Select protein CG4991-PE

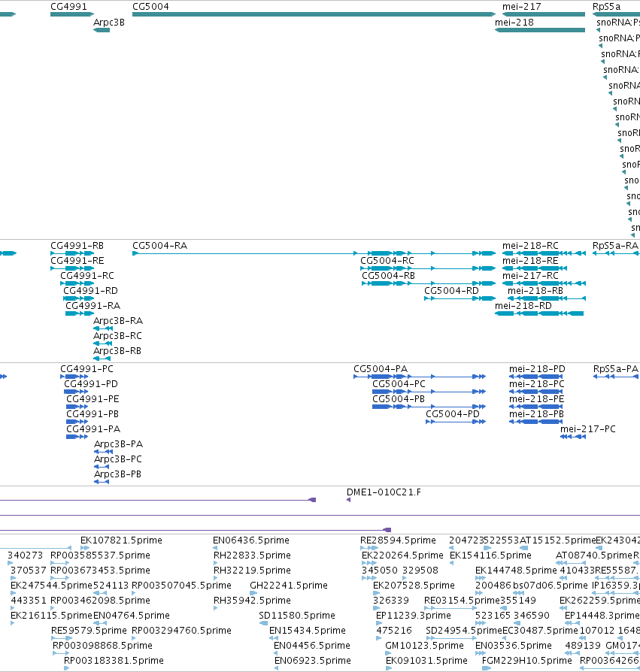click(x=77, y=407)
